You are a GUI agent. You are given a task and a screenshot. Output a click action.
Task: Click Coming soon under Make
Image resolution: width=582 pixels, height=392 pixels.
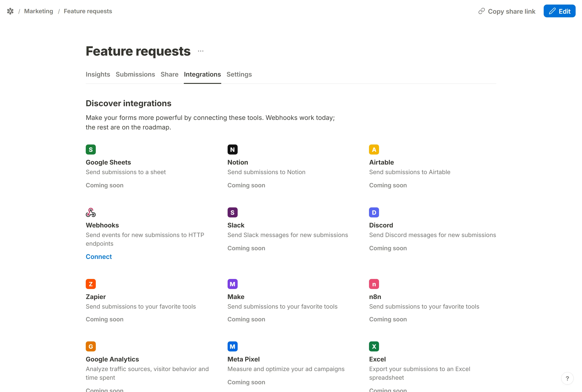pos(246,319)
